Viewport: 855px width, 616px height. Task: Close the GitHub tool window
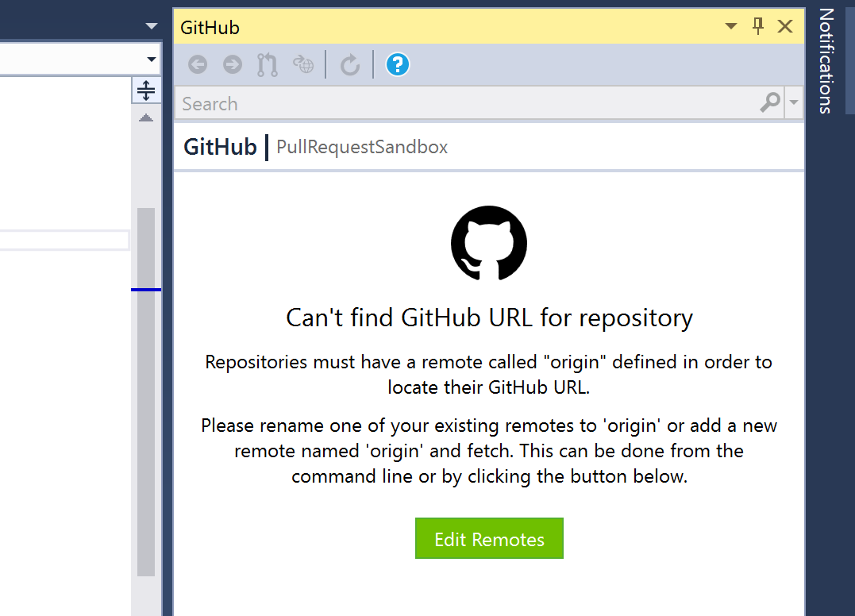pyautogui.click(x=785, y=26)
